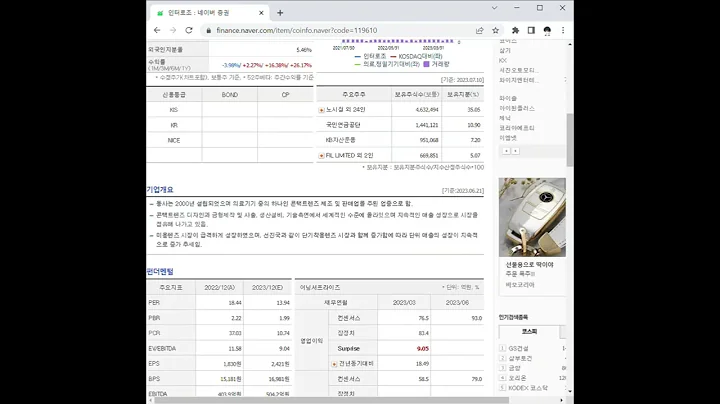Close the 인터로조 네이버 증권 tab
This screenshot has height=404, width=720.
click(x=261, y=13)
